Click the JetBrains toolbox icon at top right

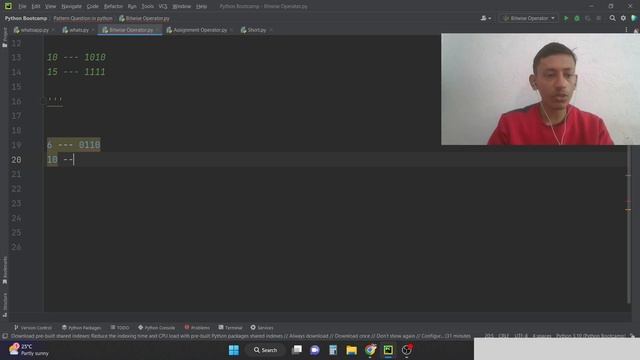tap(634, 18)
